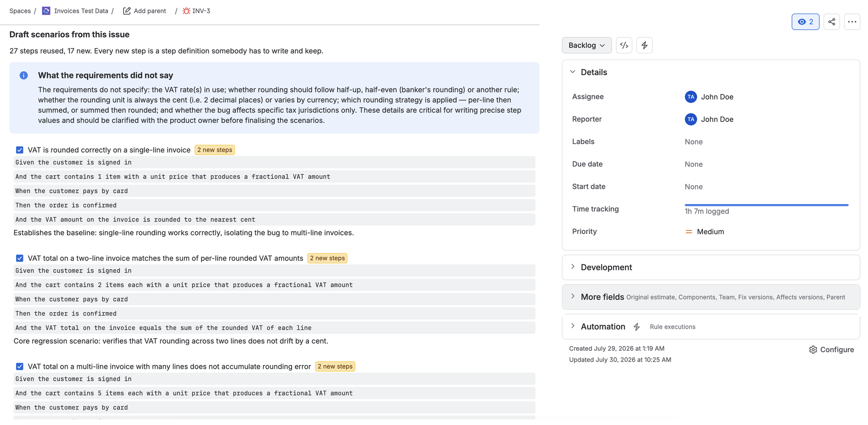Open the share icon button

point(832,22)
